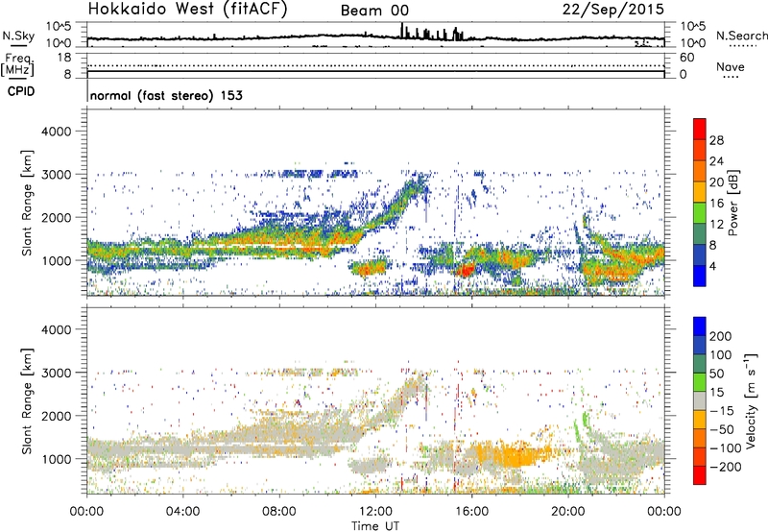768x532 pixels.
Task: Click the "2000" tick on the power panel
Action: tap(57, 217)
